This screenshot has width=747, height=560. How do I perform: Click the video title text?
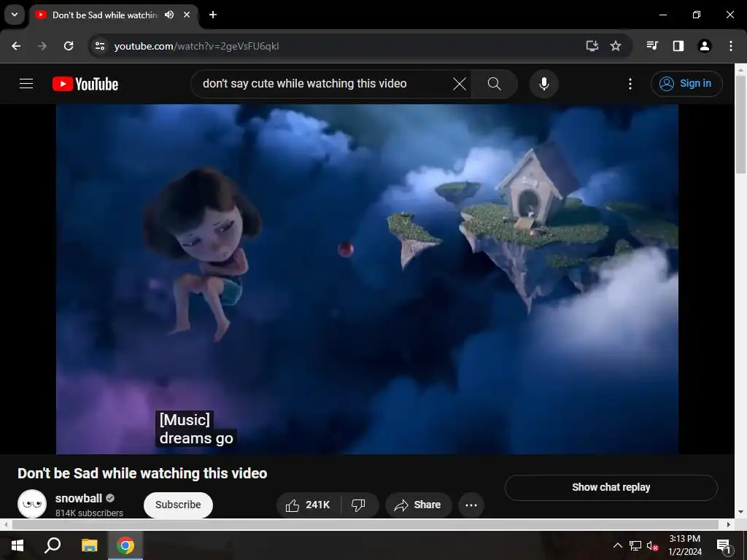(x=142, y=473)
